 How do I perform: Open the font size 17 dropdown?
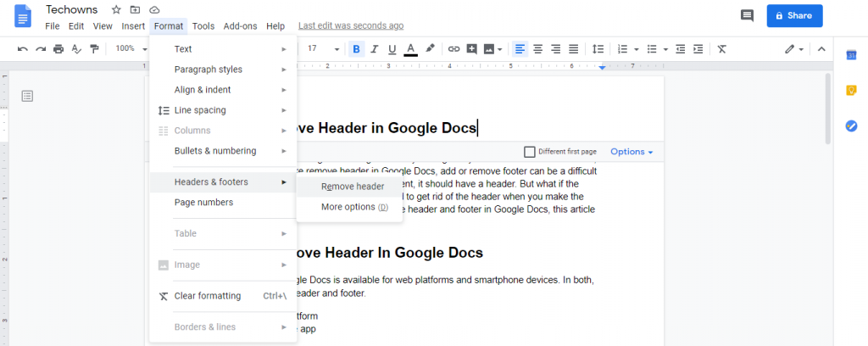[x=323, y=48]
